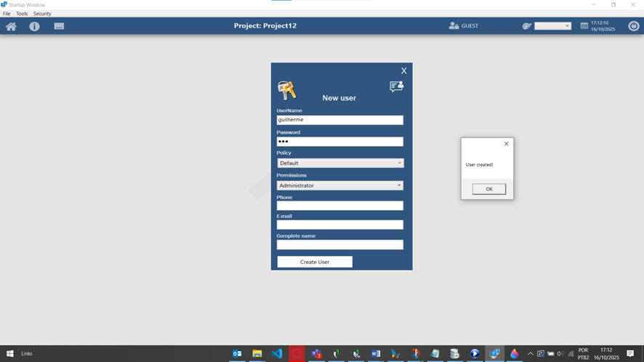The width and height of the screenshot is (644, 362).
Task: Open the File menu
Action: [x=7, y=14]
